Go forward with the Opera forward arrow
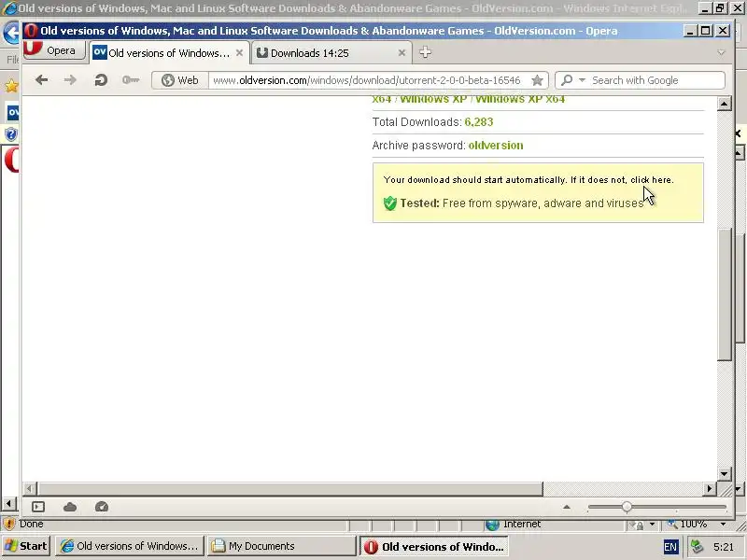747x560 pixels. (70, 80)
